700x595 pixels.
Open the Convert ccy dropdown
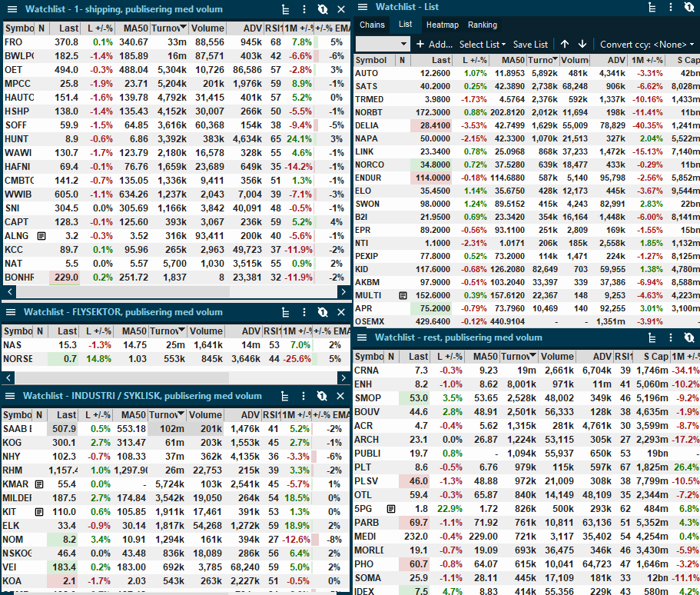pyautogui.click(x=647, y=45)
